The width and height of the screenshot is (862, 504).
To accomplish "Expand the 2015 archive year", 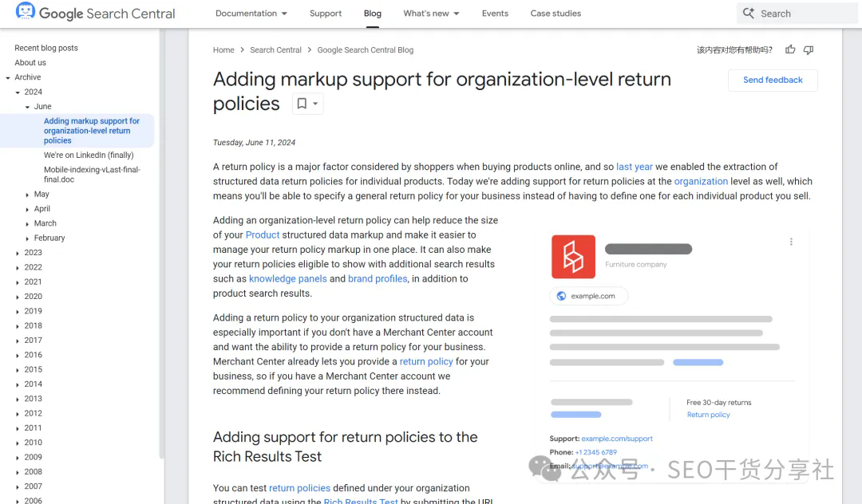I will click(18, 370).
